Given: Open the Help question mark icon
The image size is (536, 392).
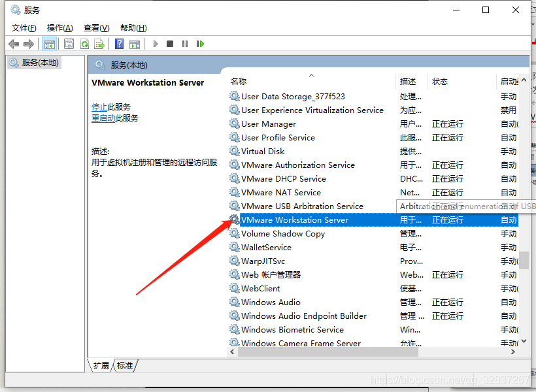Looking at the screenshot, I should (x=120, y=44).
